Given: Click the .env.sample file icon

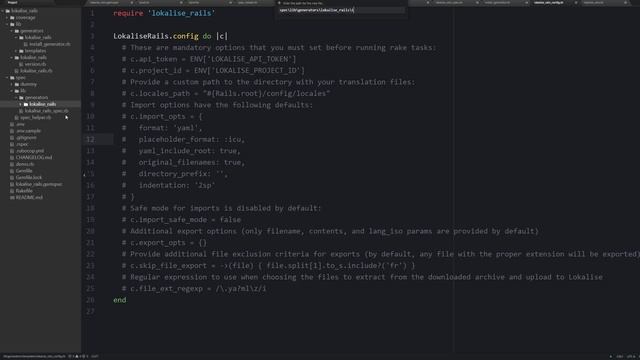Looking at the screenshot, I should tap(12, 131).
